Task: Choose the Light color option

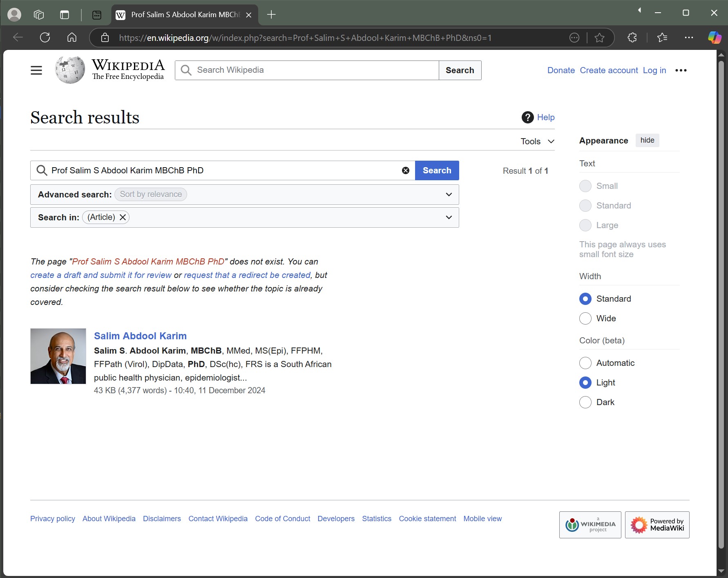Action: [x=585, y=383]
